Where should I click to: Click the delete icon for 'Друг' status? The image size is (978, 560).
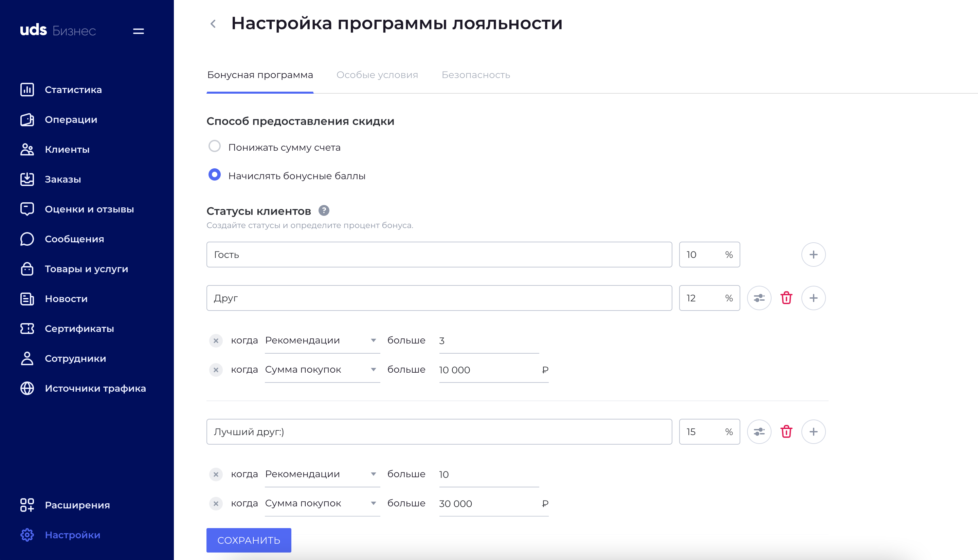tap(786, 297)
